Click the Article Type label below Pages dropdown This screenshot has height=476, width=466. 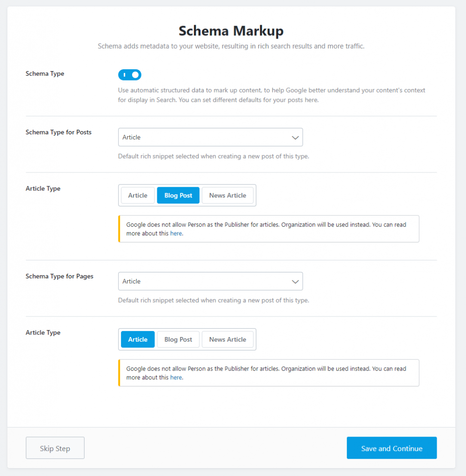pyautogui.click(x=43, y=333)
